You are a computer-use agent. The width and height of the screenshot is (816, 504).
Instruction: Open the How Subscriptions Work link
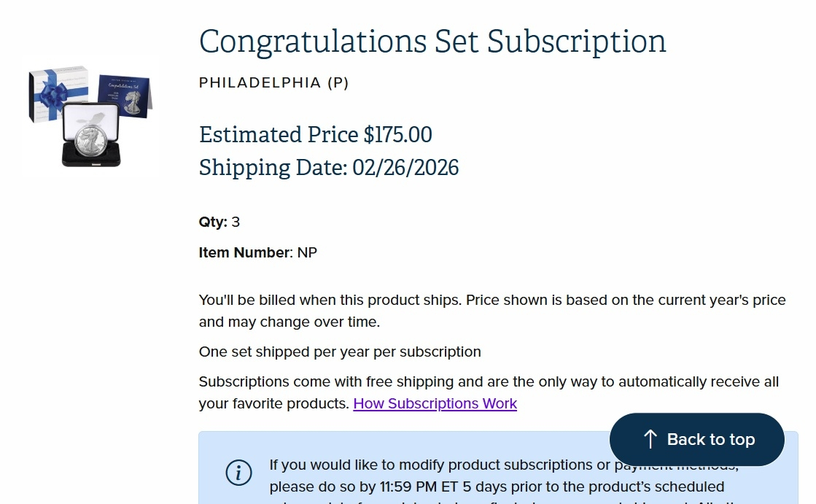tap(435, 403)
